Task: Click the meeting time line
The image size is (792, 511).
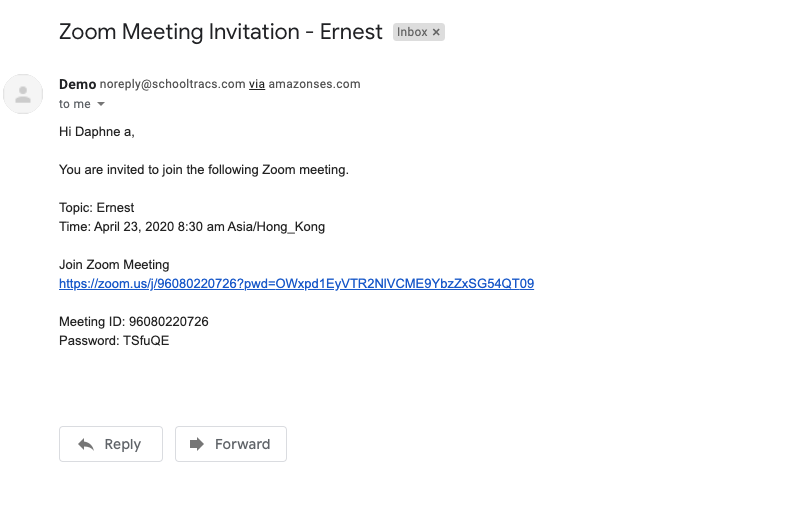Action: [x=192, y=226]
